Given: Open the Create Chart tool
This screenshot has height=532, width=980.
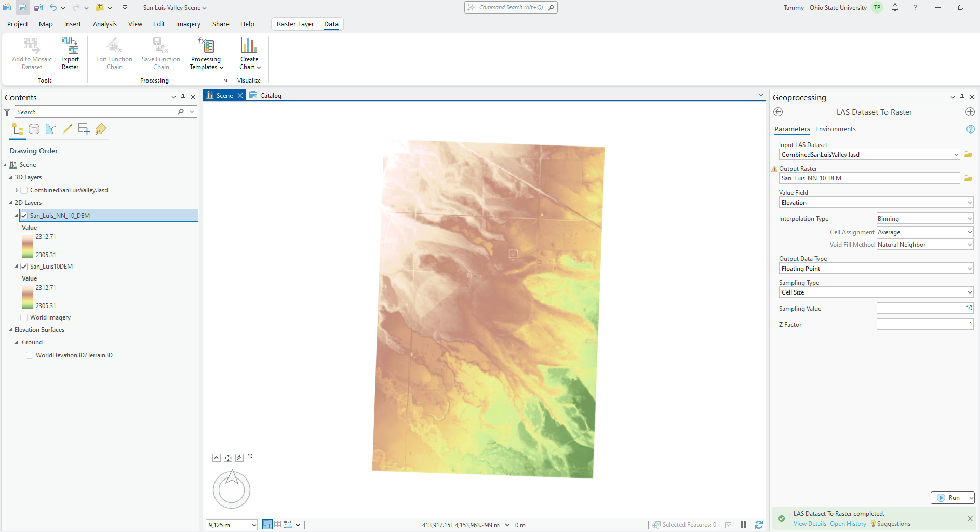Looking at the screenshot, I should pos(249,46).
